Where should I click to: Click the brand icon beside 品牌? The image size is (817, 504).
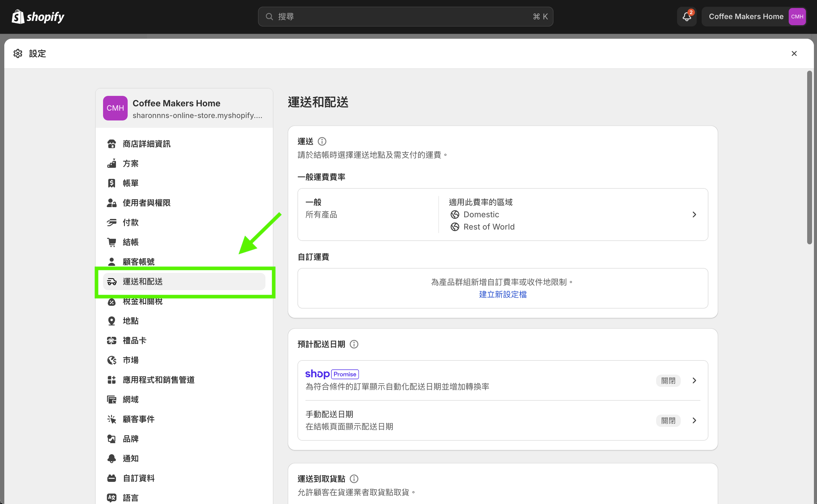pyautogui.click(x=111, y=439)
